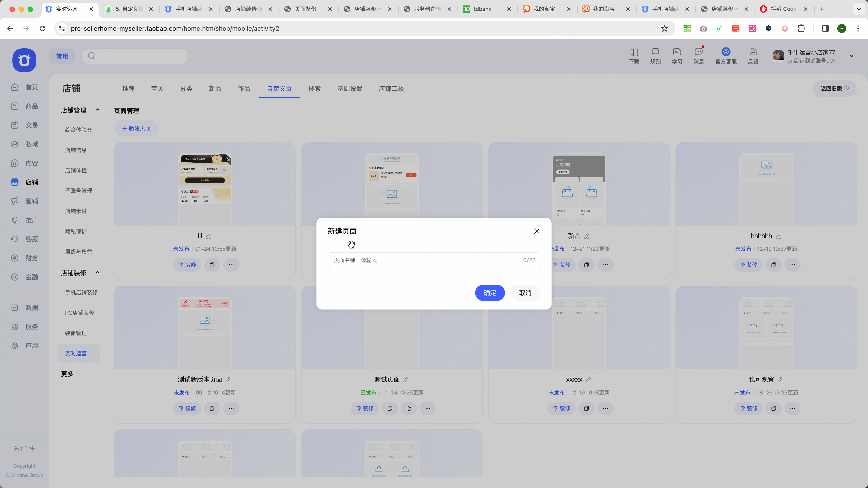Screen dimensions: 868x488
Task: Open more options for the xxxxx page
Action: 605,408
